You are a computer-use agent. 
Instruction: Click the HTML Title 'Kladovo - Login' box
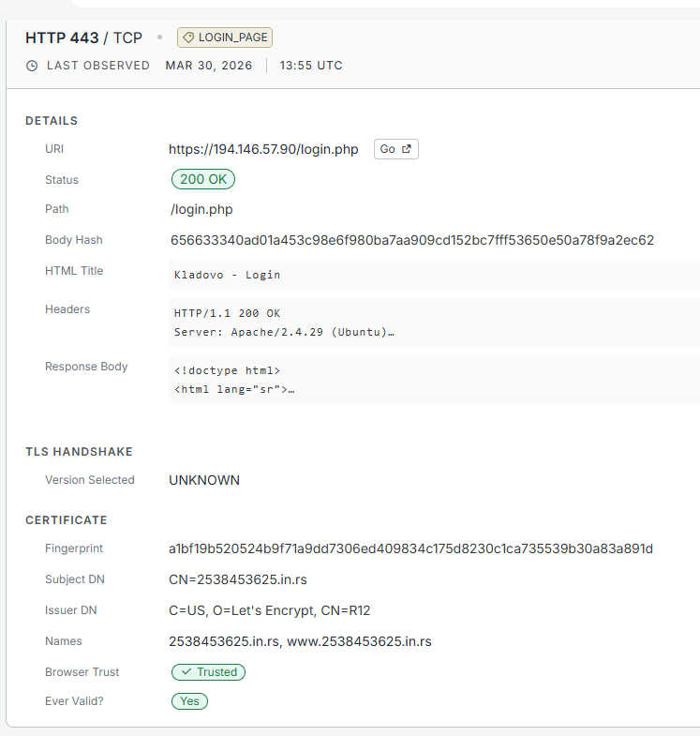tap(434, 275)
